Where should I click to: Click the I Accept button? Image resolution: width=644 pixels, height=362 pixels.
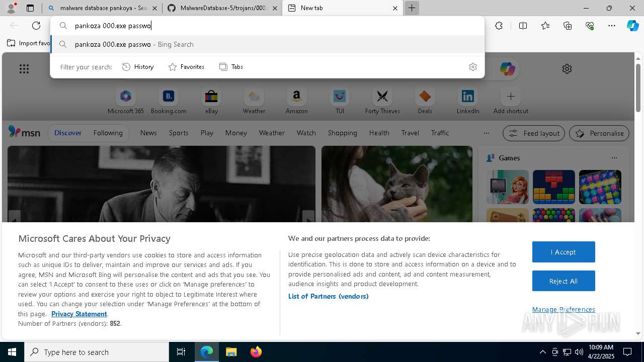tap(563, 252)
